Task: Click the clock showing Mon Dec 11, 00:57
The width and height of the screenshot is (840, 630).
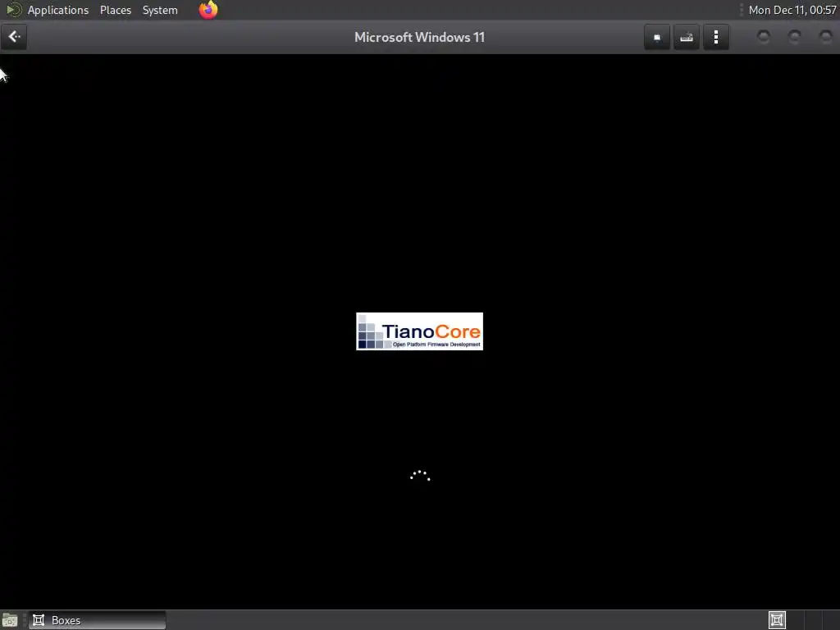Action: pyautogui.click(x=792, y=10)
